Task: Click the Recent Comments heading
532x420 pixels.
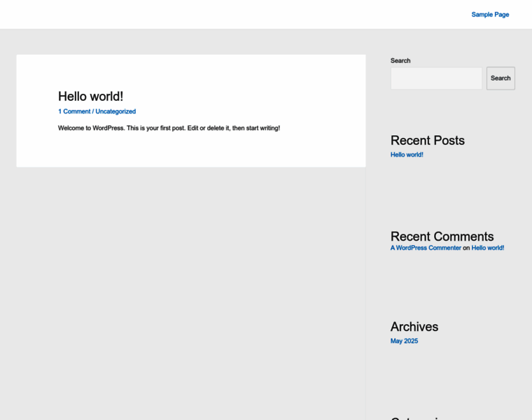Action: tap(442, 237)
